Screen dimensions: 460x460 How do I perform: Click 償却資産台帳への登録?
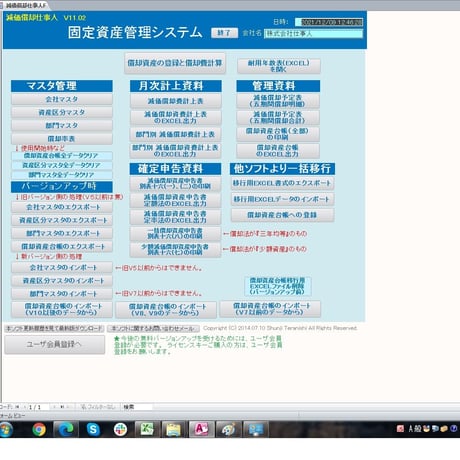282,215
